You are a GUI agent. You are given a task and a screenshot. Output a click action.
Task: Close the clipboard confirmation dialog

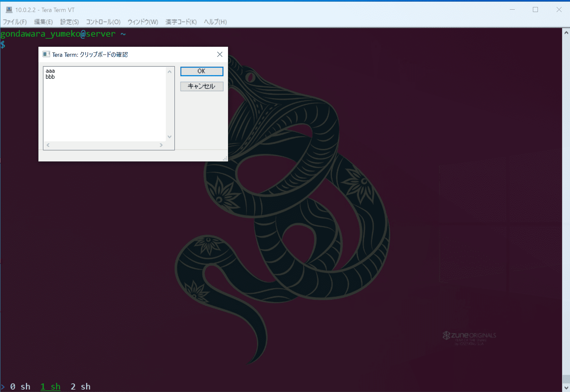click(220, 54)
